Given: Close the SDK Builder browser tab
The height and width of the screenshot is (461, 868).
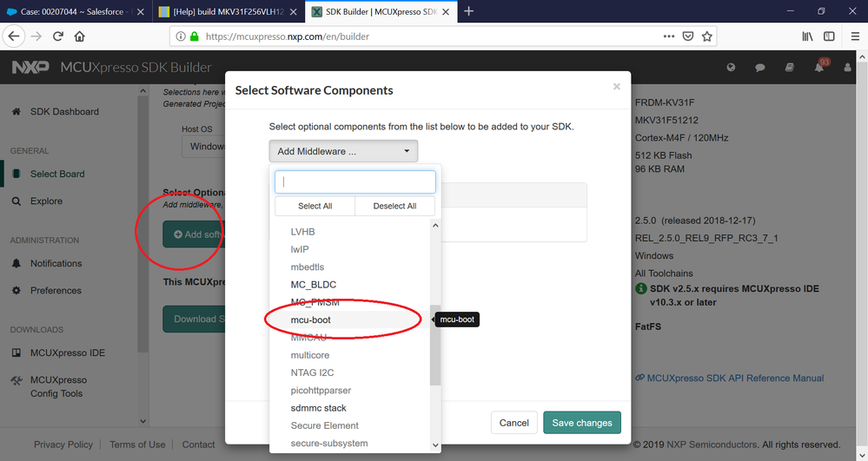Looking at the screenshot, I should 446,11.
